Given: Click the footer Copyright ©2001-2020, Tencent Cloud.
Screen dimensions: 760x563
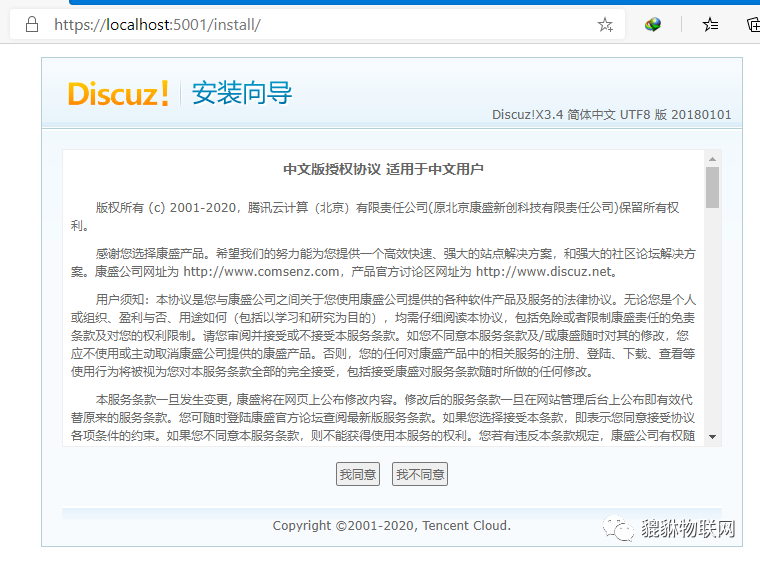Looking at the screenshot, I should point(392,526).
